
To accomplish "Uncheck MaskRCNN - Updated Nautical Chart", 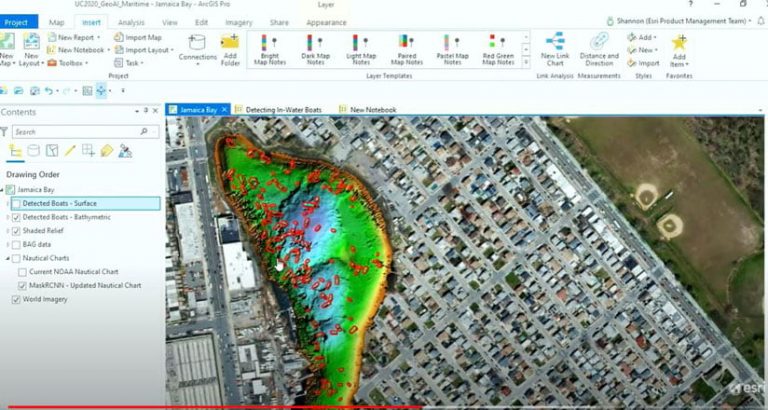I will point(23,286).
